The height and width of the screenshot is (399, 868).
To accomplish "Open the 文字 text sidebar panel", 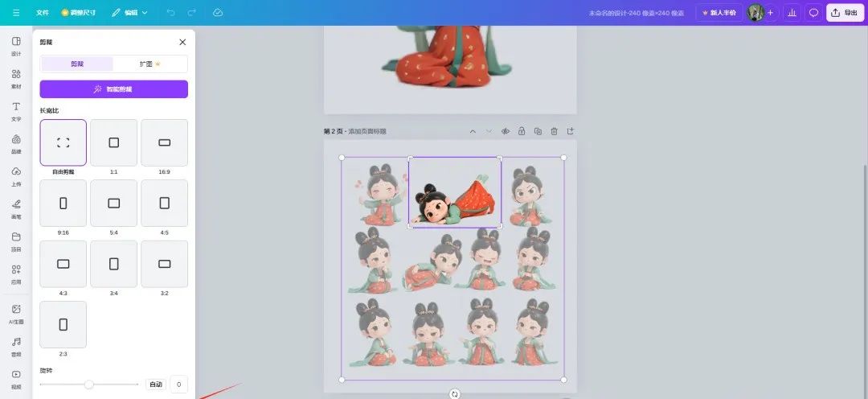I will point(16,111).
